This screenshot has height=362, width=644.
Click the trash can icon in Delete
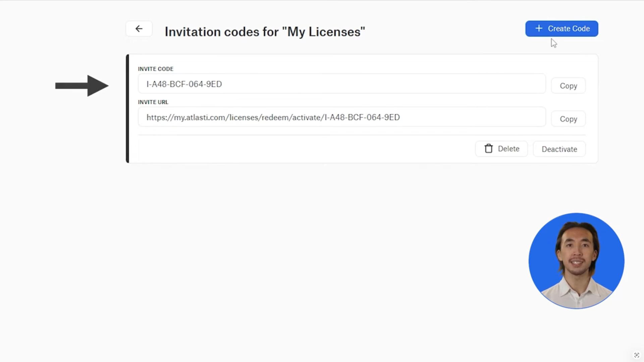coord(488,149)
